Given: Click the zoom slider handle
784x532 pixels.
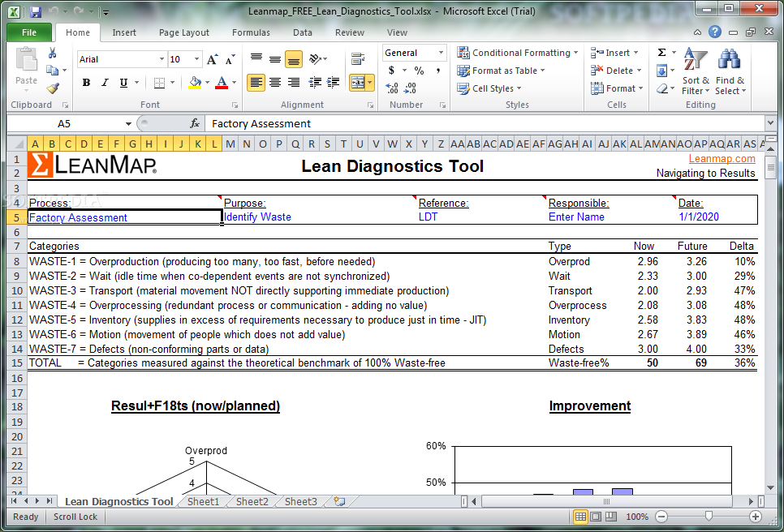Looking at the screenshot, I should pyautogui.click(x=709, y=517).
